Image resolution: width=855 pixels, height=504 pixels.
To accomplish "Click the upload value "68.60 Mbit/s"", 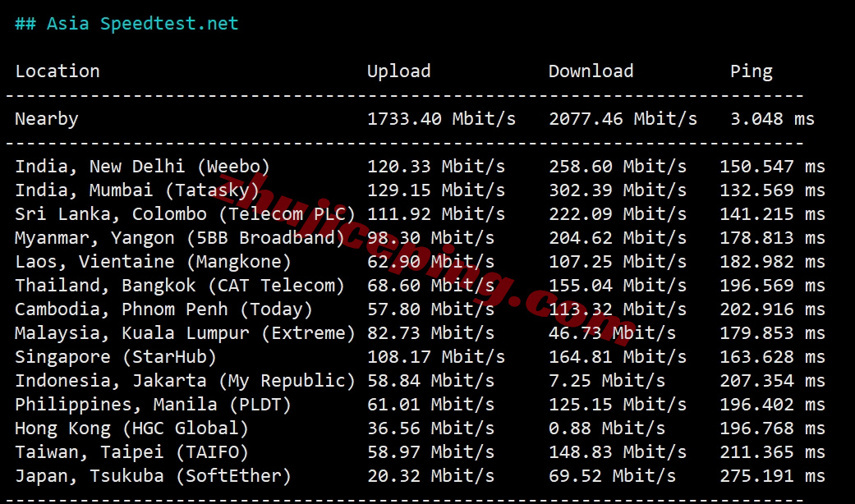I will point(430,286).
